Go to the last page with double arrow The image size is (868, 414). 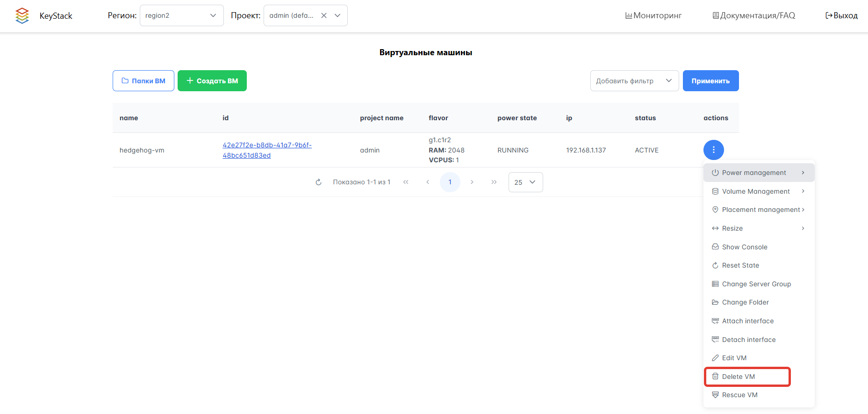(x=494, y=182)
